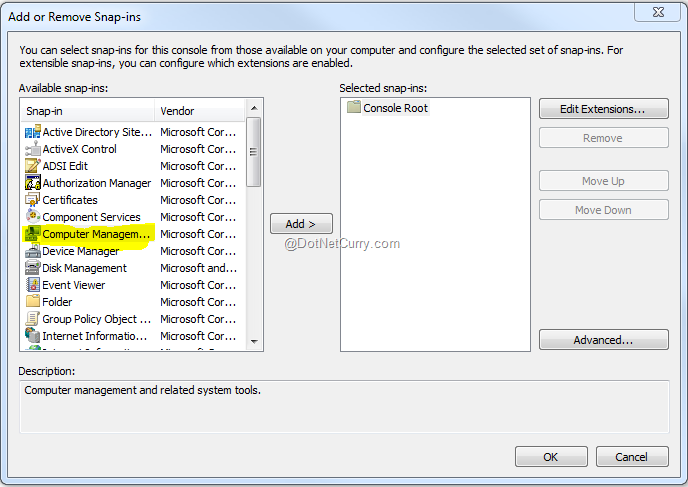Select the Component Services icon
Image resolution: width=688 pixels, height=487 pixels.
coord(32,217)
